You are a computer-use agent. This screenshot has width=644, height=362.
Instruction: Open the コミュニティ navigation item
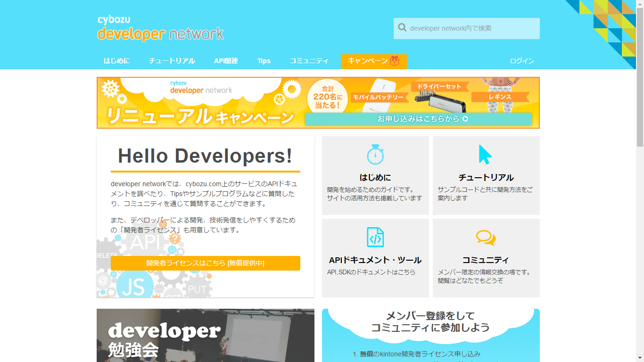coord(309,61)
